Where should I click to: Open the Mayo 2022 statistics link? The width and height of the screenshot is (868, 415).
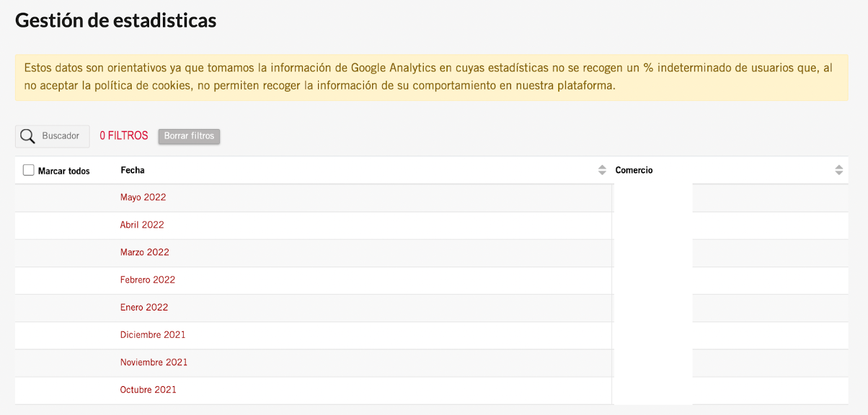[143, 197]
